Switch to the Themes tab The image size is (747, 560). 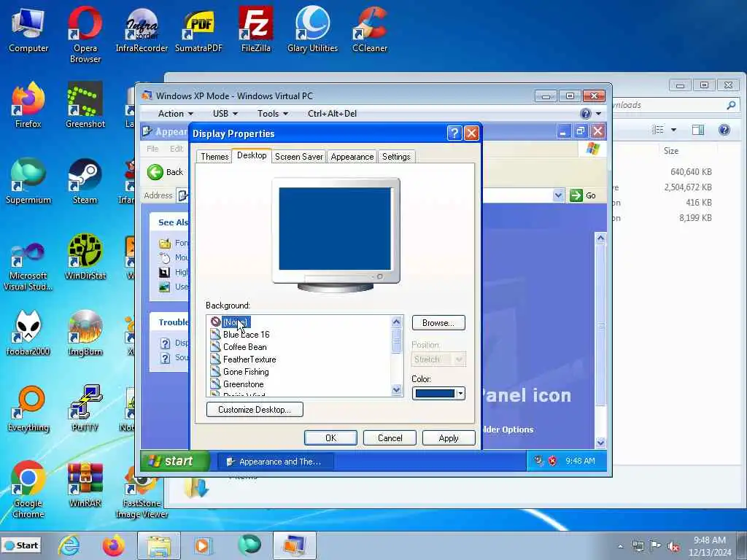(x=214, y=157)
